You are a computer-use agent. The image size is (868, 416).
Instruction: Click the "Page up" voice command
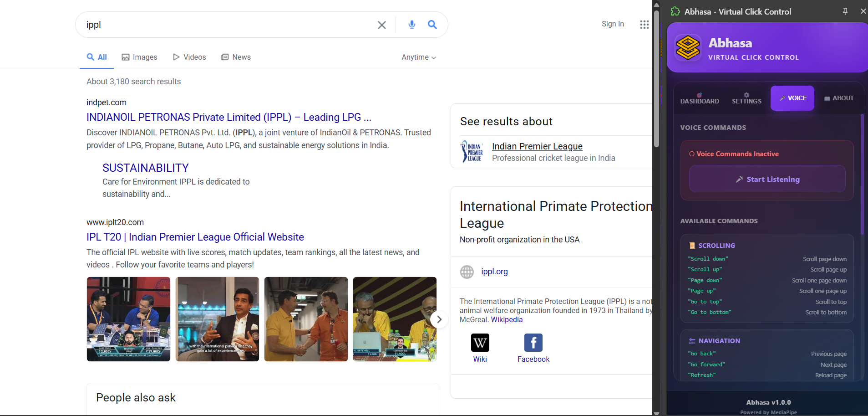click(x=701, y=291)
